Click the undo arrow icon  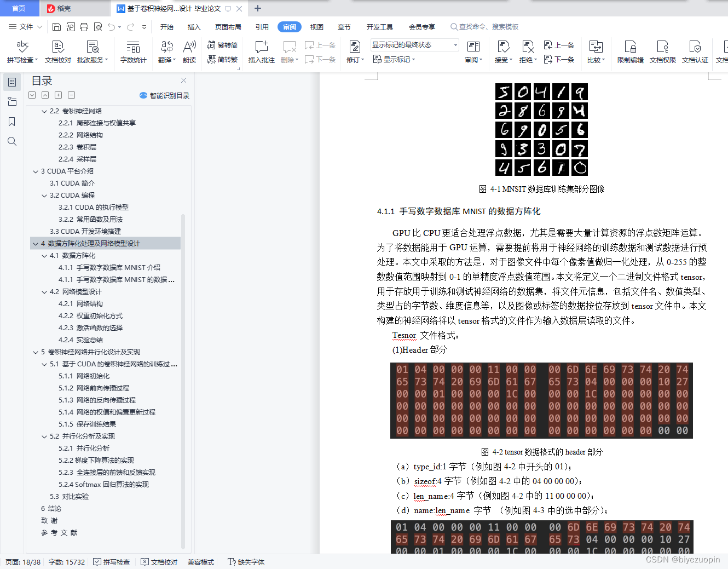pos(112,27)
